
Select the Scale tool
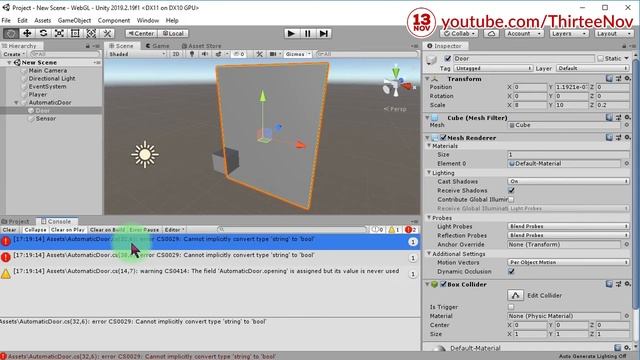59,33
